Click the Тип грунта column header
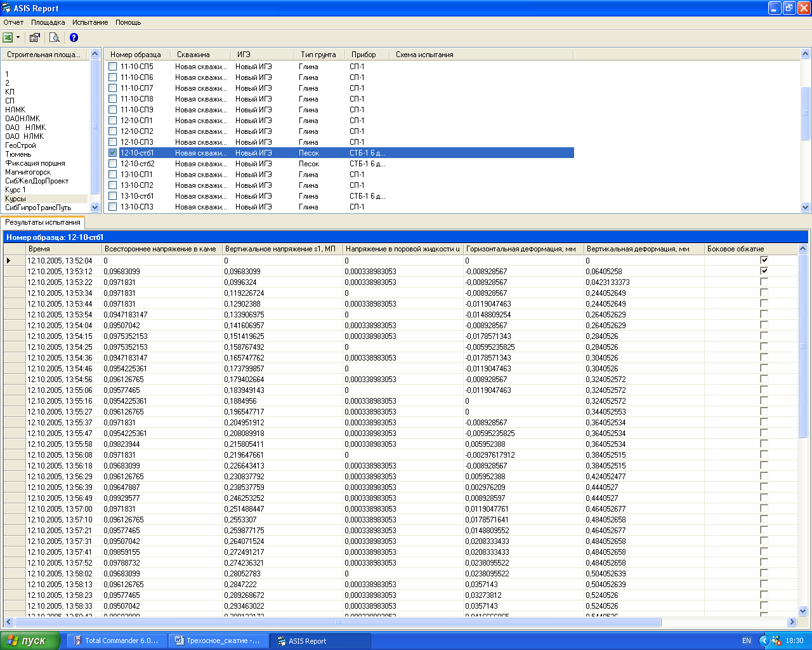The image size is (812, 650). [x=318, y=55]
